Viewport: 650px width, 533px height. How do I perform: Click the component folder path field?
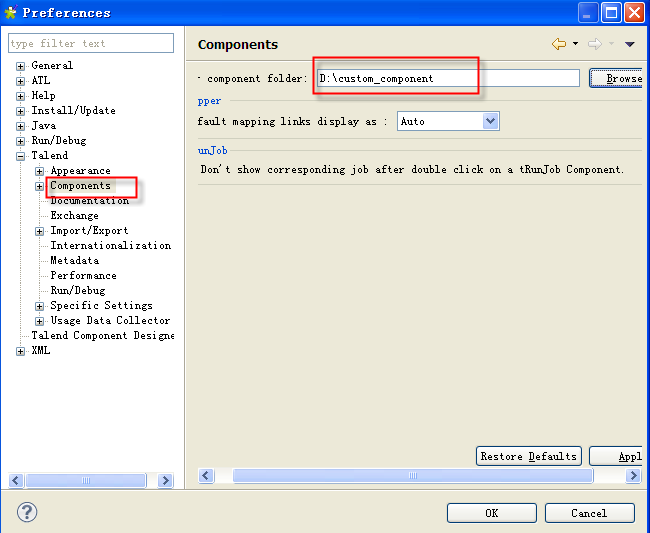448,78
